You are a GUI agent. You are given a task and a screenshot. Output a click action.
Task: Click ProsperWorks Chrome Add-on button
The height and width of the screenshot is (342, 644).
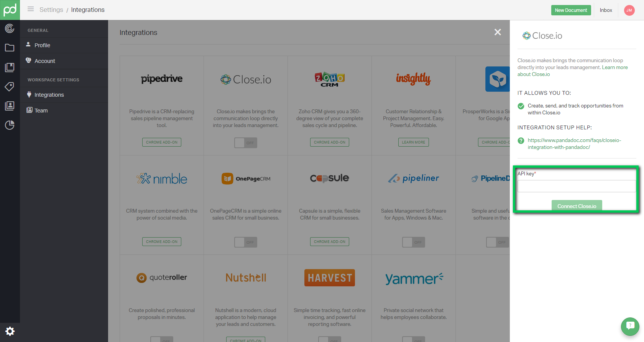pos(494,142)
